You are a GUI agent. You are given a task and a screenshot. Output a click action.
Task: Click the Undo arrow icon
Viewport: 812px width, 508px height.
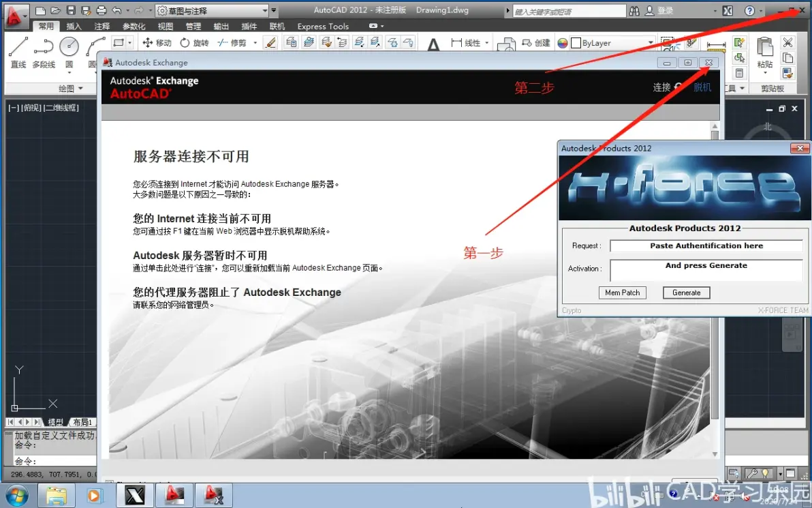click(x=116, y=10)
